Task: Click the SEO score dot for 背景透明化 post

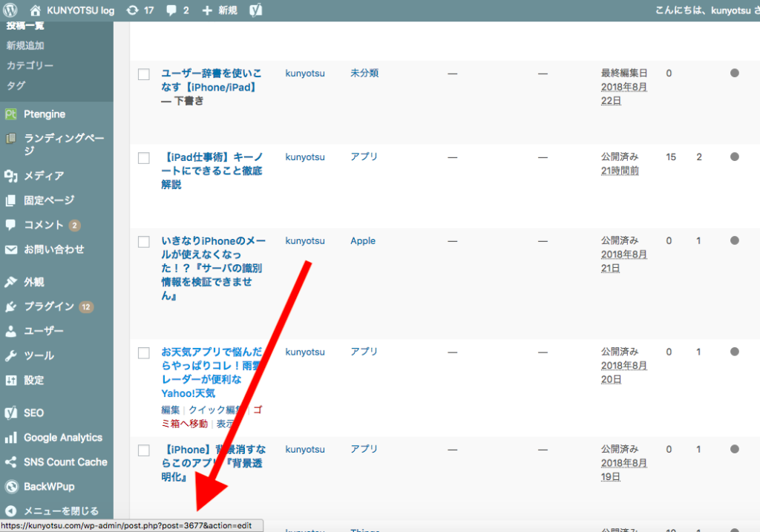Action: [x=734, y=449]
